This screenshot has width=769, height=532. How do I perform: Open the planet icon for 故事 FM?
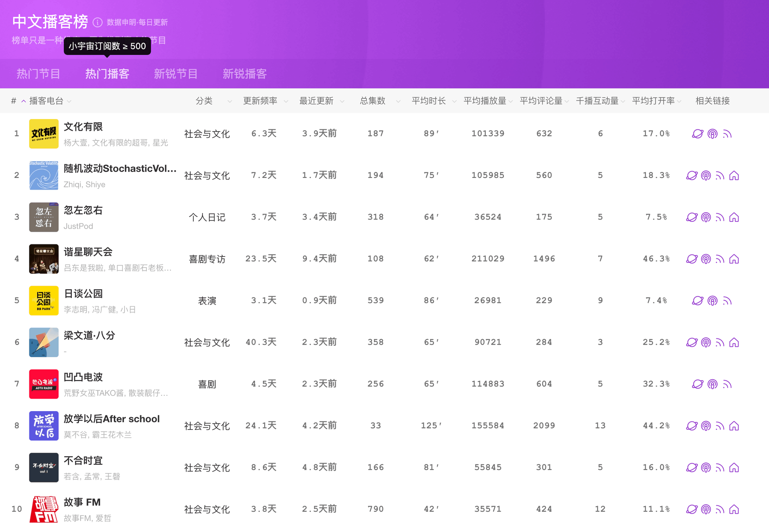(x=692, y=509)
